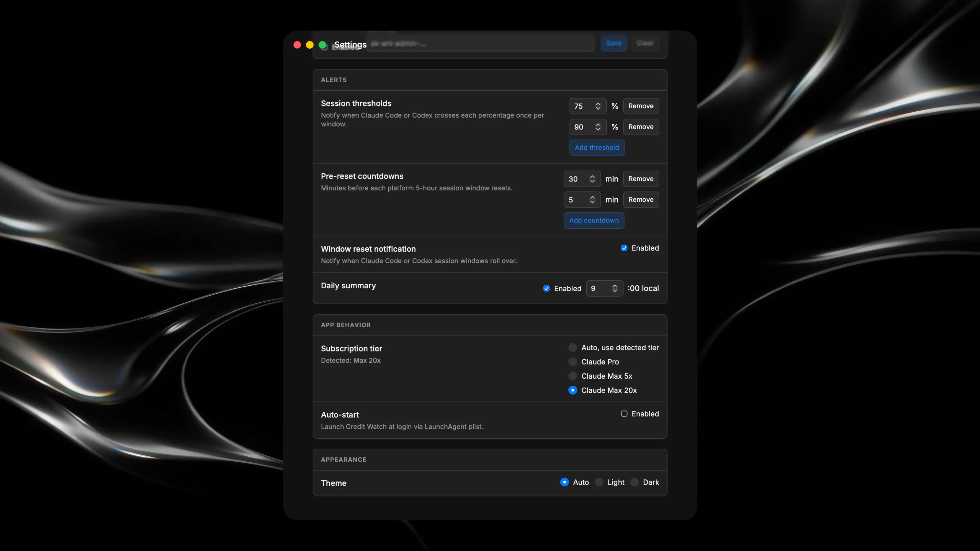Zoom the Settings window with green button
980x551 pixels.
[x=322, y=45]
